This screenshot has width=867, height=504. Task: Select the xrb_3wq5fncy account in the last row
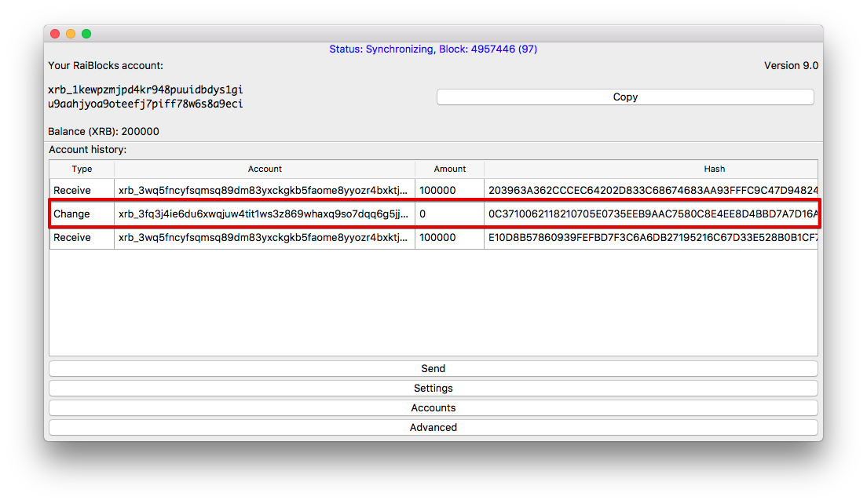point(265,238)
